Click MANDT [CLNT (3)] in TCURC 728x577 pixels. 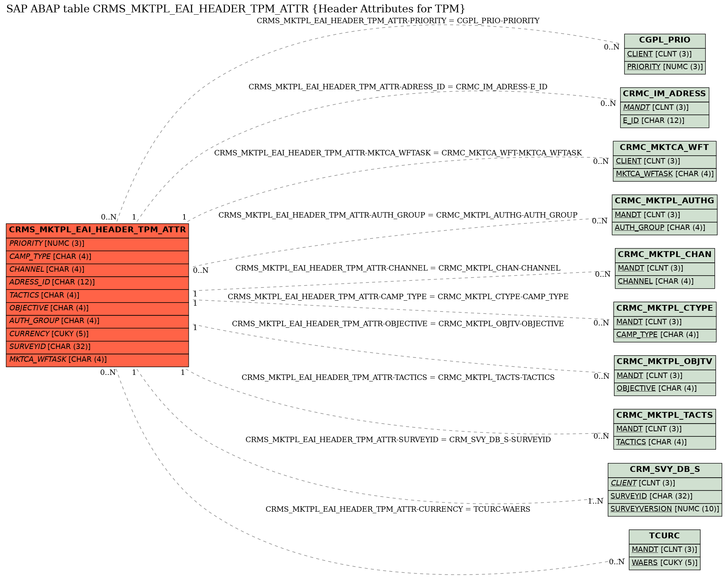pos(665,550)
